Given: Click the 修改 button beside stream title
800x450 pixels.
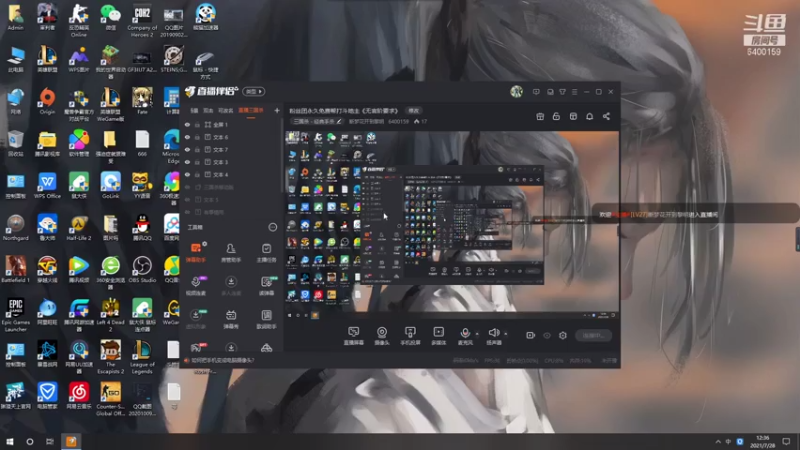Looking at the screenshot, I should [413, 110].
